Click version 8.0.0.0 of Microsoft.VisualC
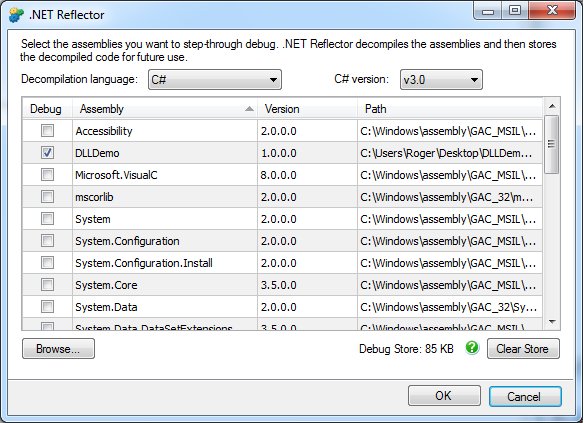The image size is (584, 423). coord(279,175)
